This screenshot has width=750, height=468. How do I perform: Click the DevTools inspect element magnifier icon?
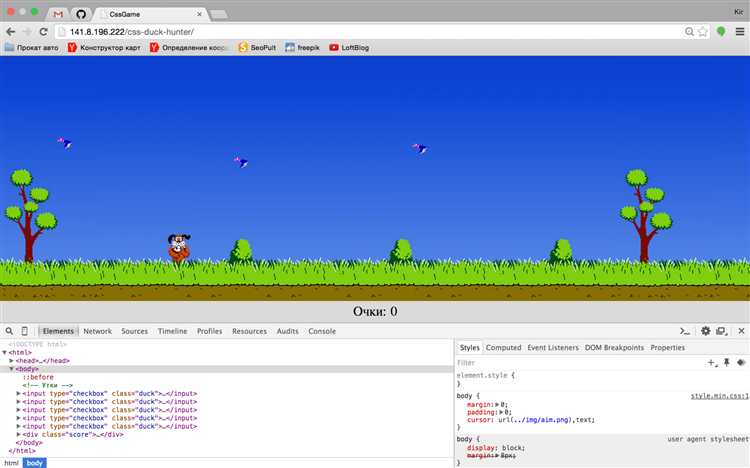[9, 331]
